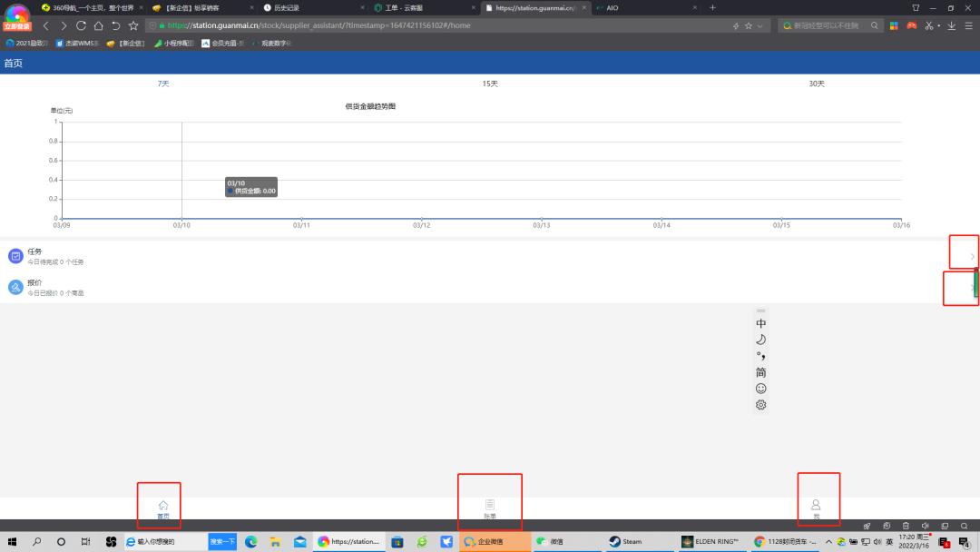This screenshot has height=552, width=980.
Task: Open the 我 profile bottom navigation item
Action: (x=817, y=508)
